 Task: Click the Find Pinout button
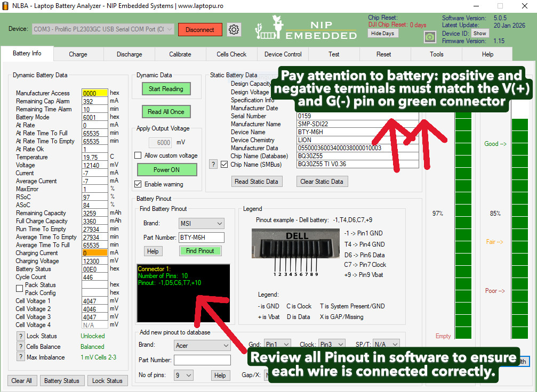point(200,251)
